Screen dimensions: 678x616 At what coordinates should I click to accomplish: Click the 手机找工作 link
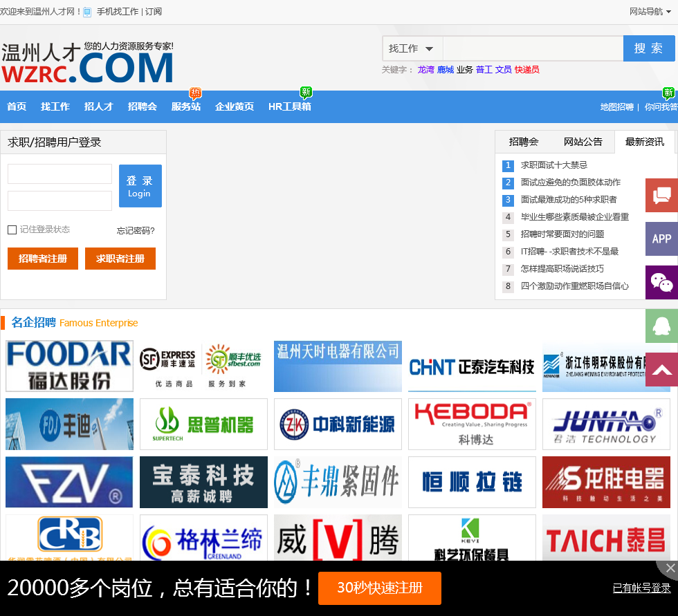click(117, 12)
